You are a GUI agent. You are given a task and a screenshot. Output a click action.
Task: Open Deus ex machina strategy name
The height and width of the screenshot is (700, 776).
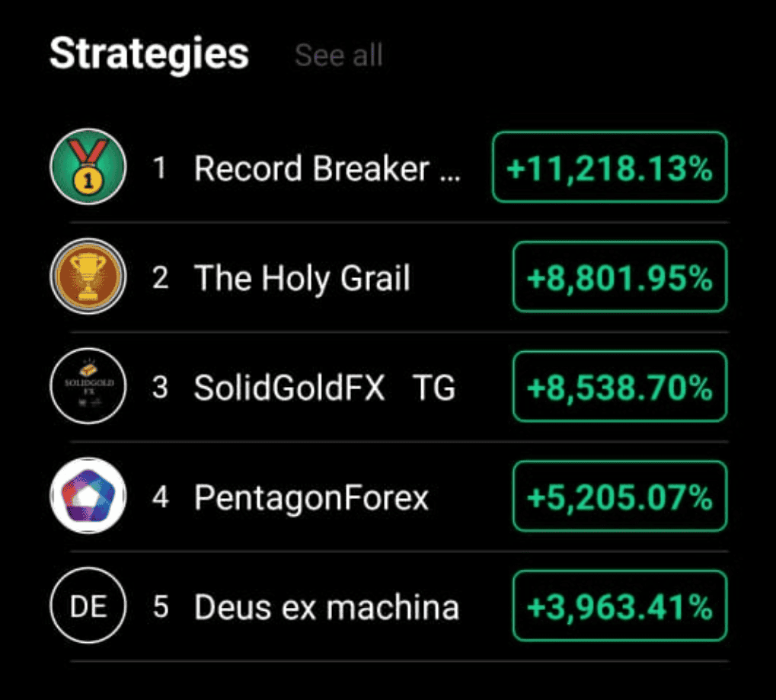[327, 608]
